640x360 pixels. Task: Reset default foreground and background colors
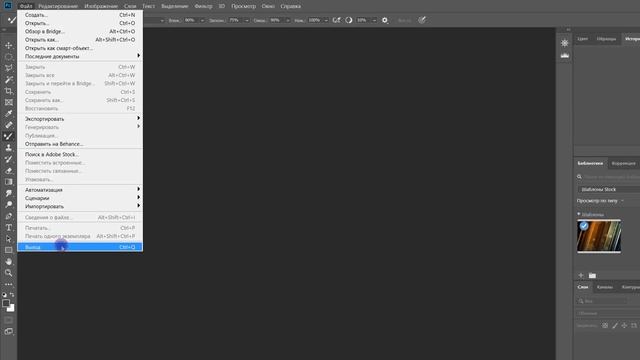(4, 295)
